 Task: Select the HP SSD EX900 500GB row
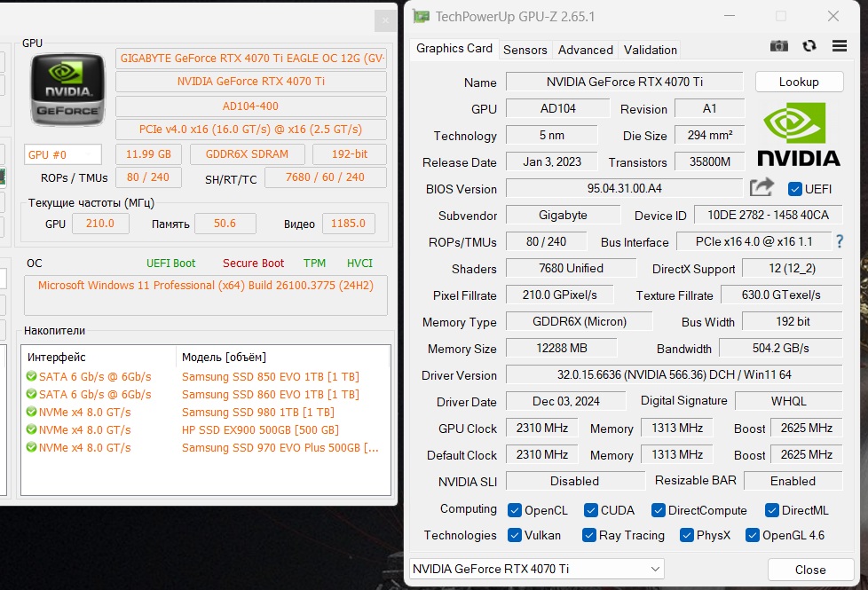(x=206, y=429)
